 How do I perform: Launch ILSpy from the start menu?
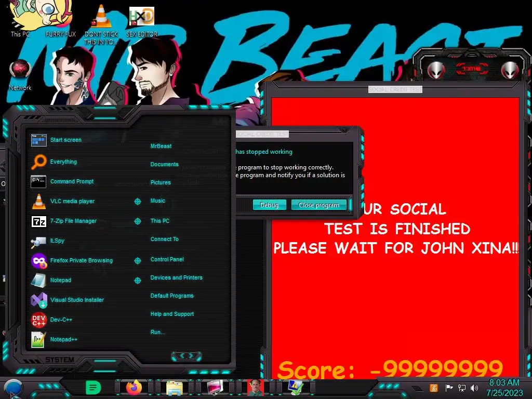point(47,241)
